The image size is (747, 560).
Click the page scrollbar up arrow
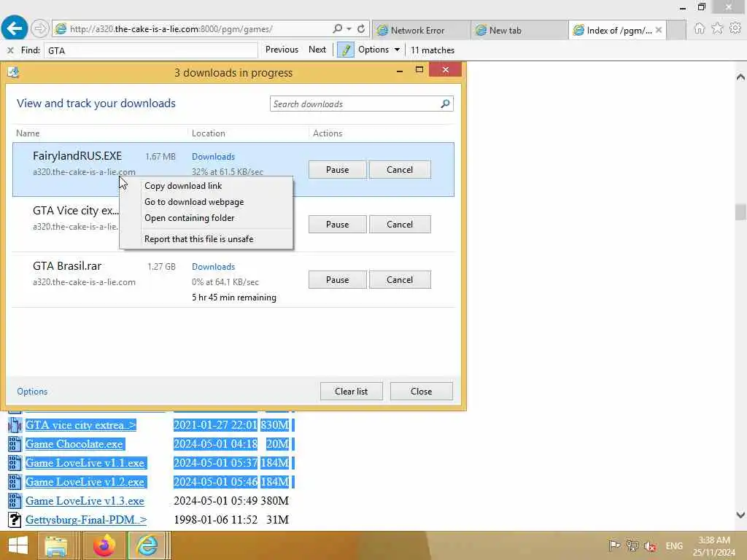pyautogui.click(x=740, y=77)
